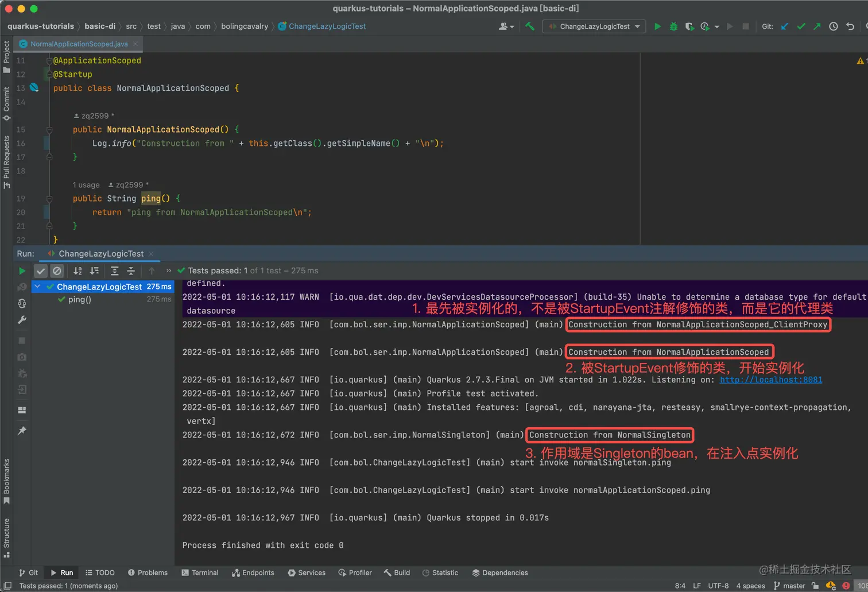Open the profiler options arrow beside Profile
Viewport: 868px width, 592px height.
click(x=716, y=27)
